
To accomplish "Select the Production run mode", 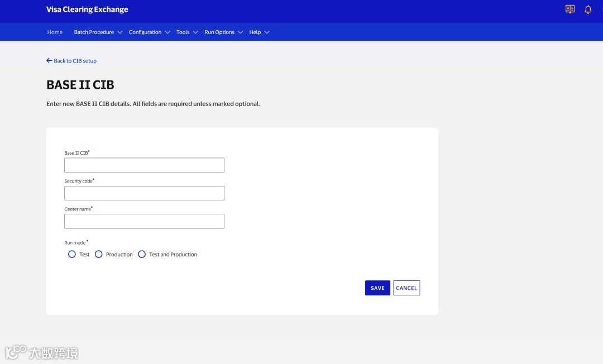I will pyautogui.click(x=99, y=254).
